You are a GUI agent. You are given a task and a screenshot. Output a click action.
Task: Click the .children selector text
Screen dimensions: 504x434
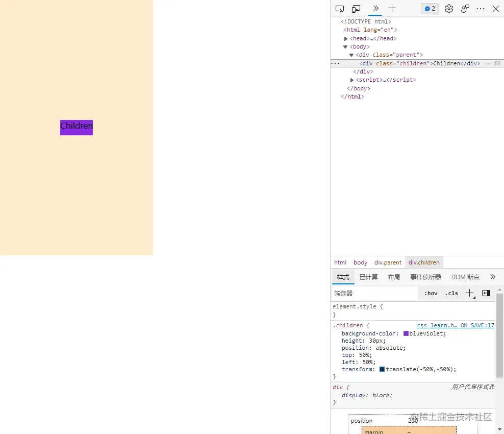pyautogui.click(x=349, y=325)
